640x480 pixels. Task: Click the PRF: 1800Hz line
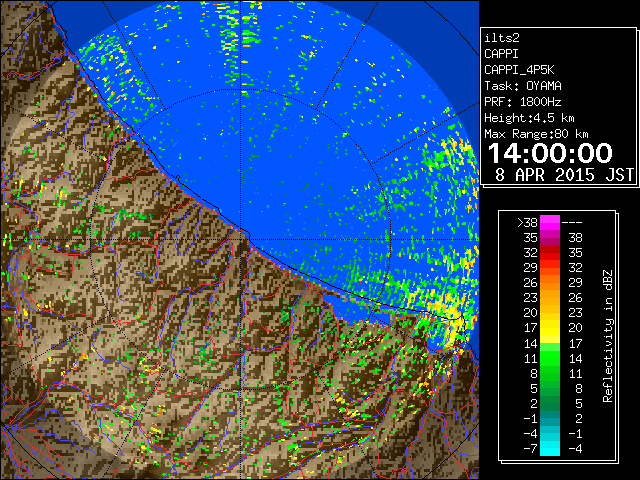pos(523,102)
